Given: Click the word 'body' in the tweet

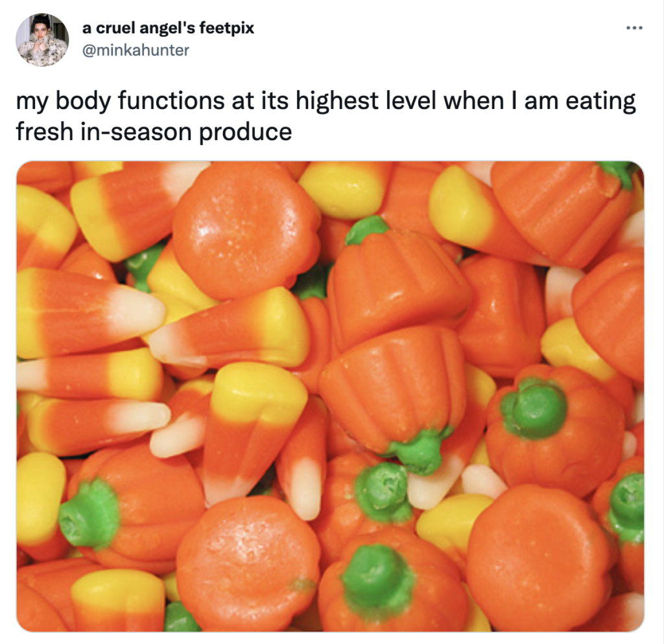Looking at the screenshot, I should [83, 102].
